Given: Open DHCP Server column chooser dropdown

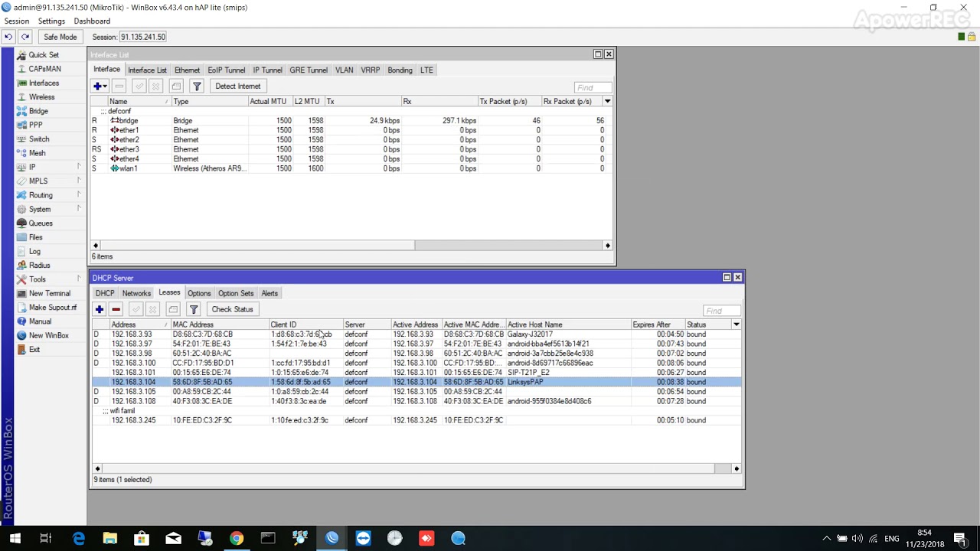Looking at the screenshot, I should [736, 324].
